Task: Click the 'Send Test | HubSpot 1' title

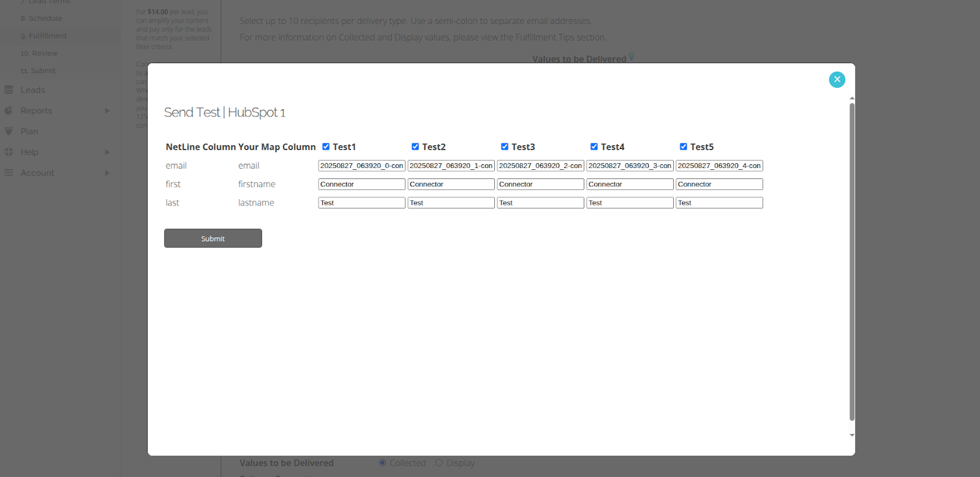Action: click(x=225, y=112)
